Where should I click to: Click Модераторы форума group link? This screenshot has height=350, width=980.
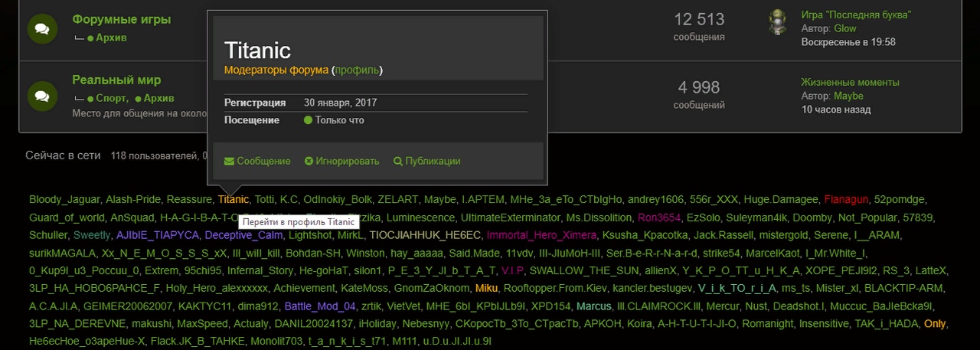(276, 70)
